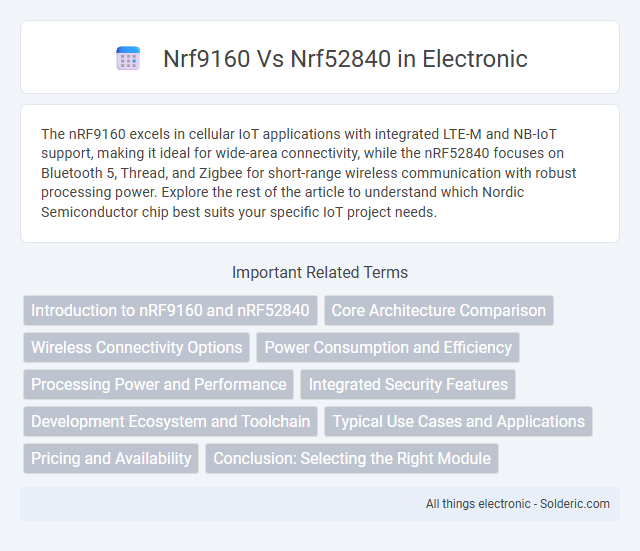Select 'Power Consumption and Efficiency' tag
The width and height of the screenshot is (640, 551).
coord(388,347)
